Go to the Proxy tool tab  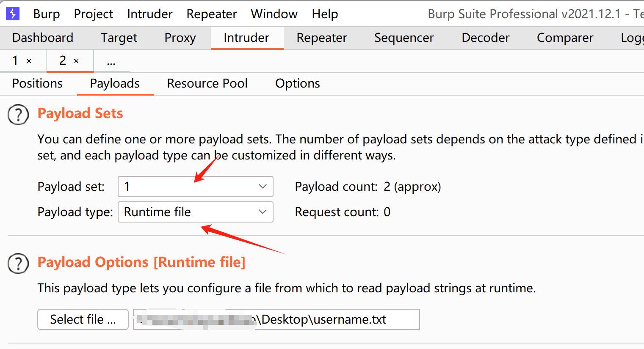pyautogui.click(x=180, y=38)
